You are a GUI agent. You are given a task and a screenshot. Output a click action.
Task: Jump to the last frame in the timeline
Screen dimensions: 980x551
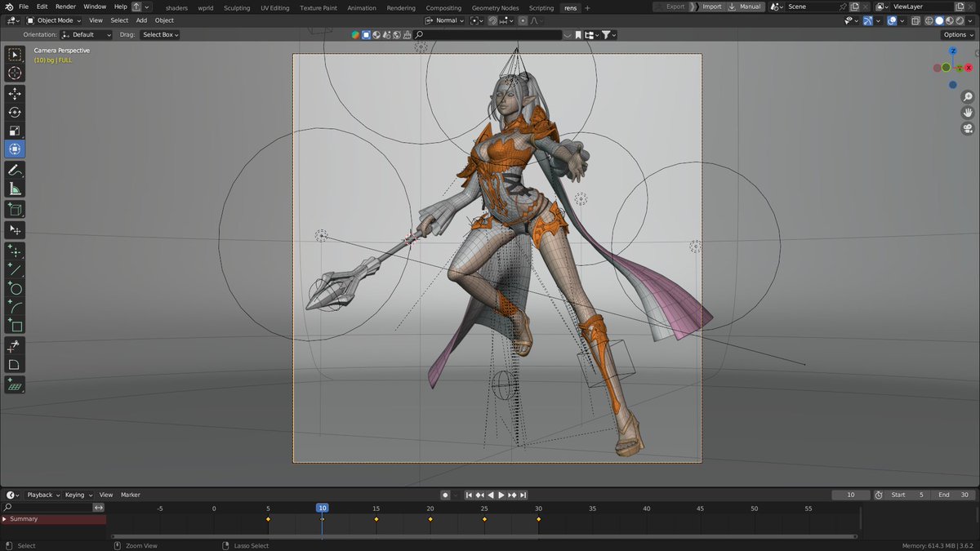(x=523, y=495)
